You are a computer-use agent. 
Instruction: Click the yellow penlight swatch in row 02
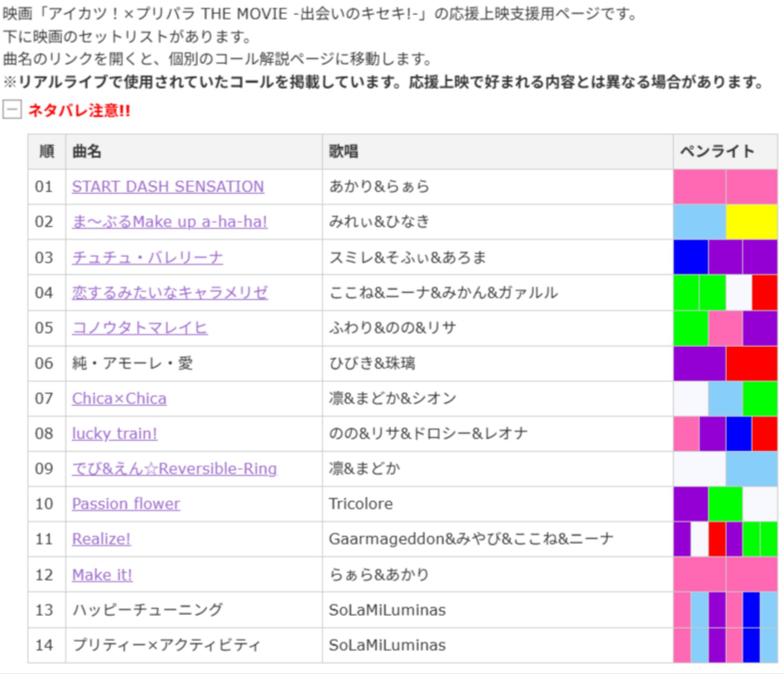click(x=751, y=222)
